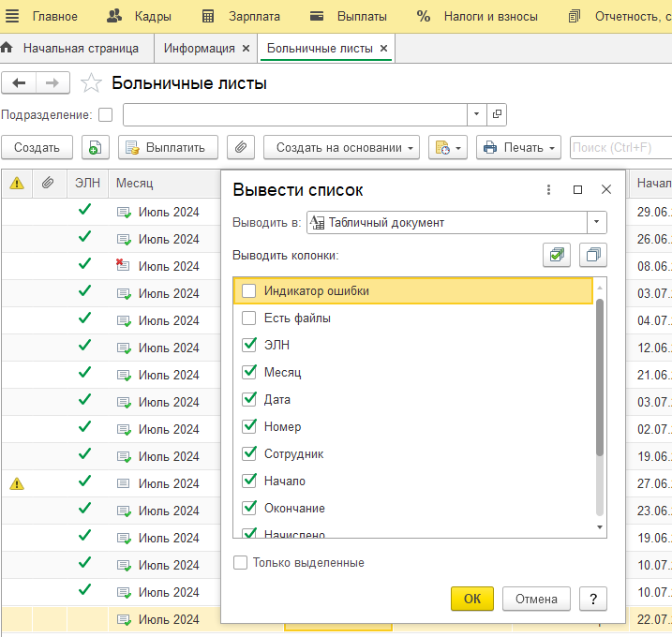Open the Зарплата menu section
Image resolution: width=672 pixels, height=637 pixels.
[241, 16]
